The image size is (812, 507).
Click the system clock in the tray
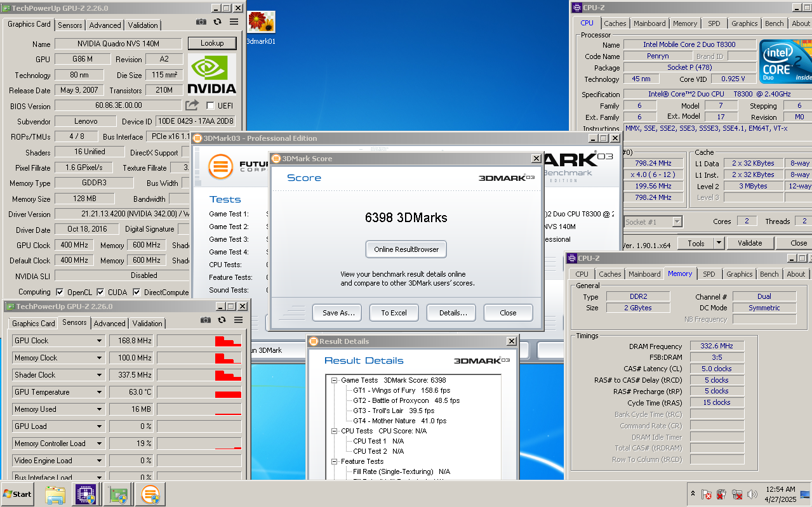coord(780,494)
